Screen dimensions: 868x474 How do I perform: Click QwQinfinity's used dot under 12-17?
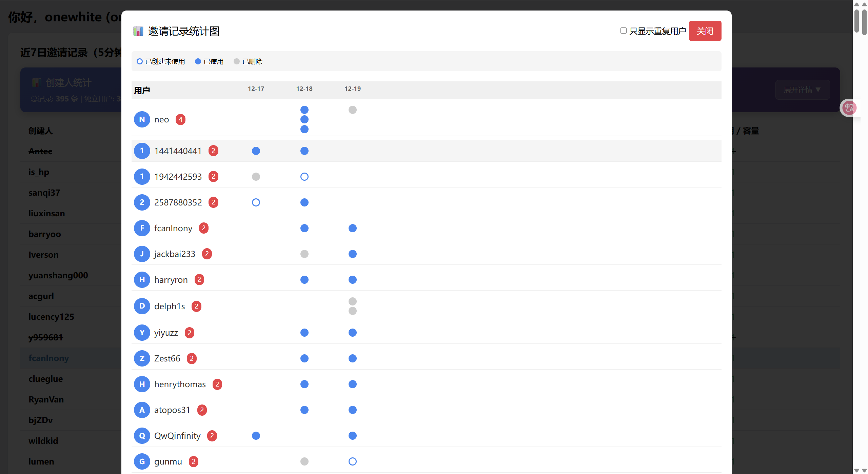point(256,436)
